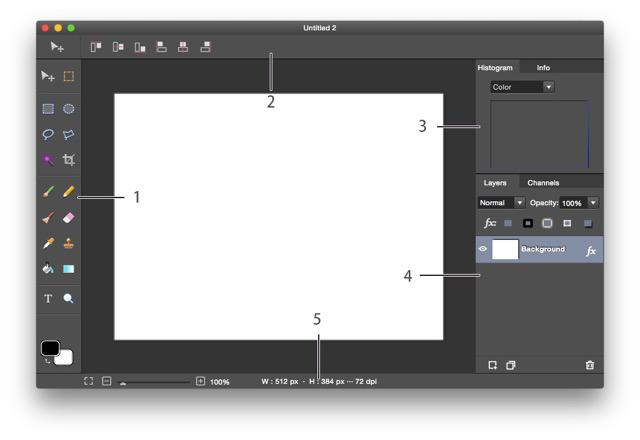The height and width of the screenshot is (440, 640).
Task: Click the white background color swatch
Action: point(65,358)
